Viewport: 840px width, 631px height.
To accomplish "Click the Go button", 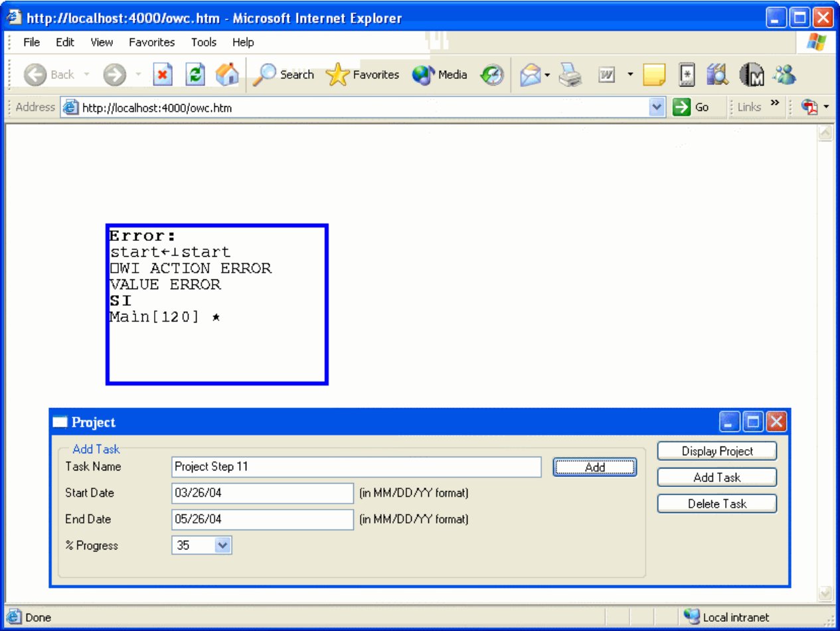I will tap(691, 107).
